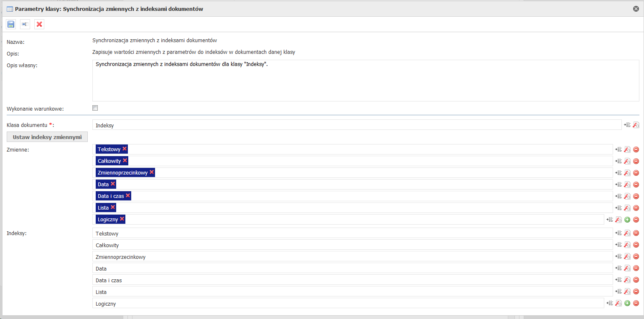The height and width of the screenshot is (319, 644).
Task: Open function editor for the Data index row
Action: [x=627, y=268]
